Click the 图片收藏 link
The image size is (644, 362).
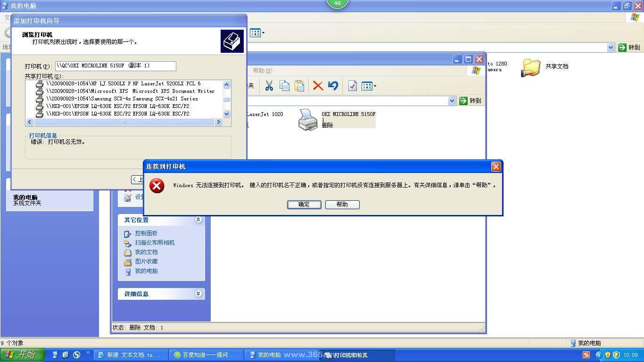(x=146, y=262)
